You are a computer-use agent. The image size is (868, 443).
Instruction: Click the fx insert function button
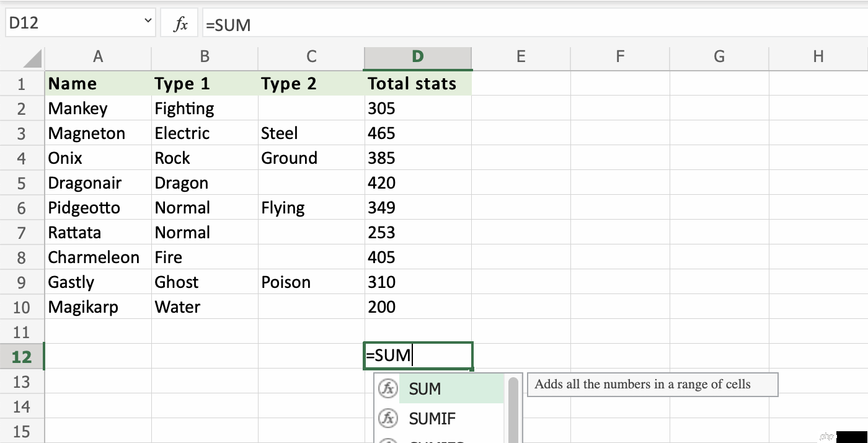[179, 24]
